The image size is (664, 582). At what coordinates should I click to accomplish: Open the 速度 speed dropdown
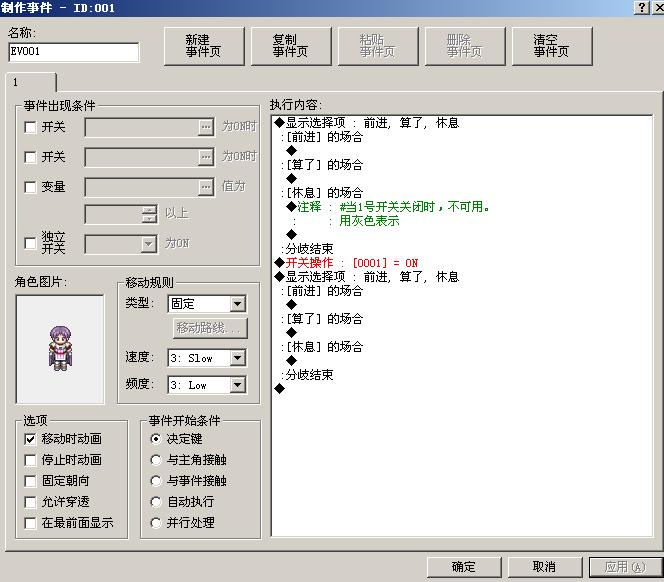[x=238, y=358]
